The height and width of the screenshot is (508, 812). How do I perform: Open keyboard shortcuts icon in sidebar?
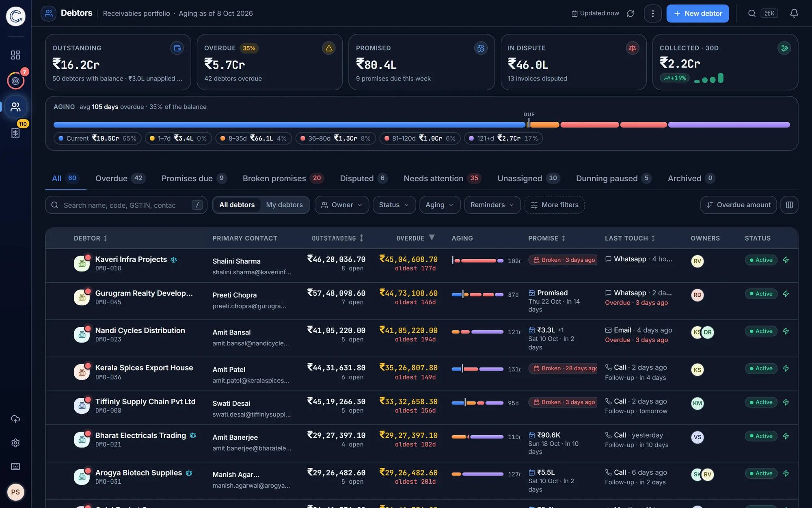click(15, 466)
